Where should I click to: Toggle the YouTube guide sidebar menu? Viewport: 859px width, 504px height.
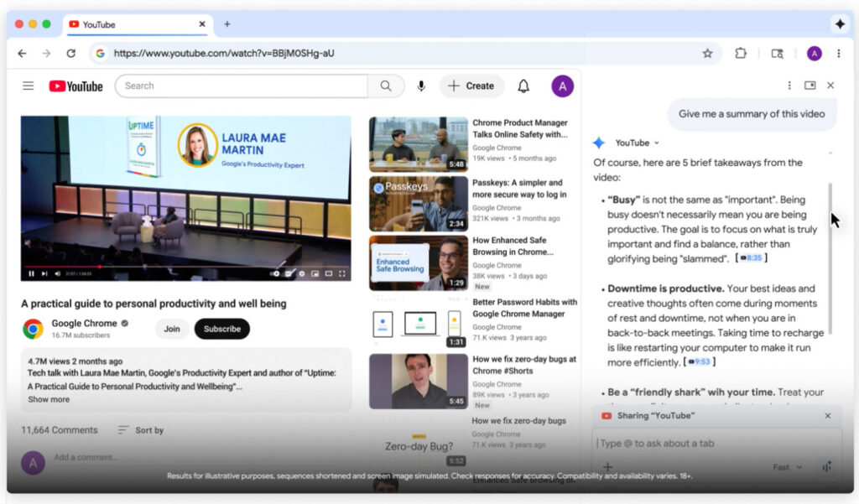pos(28,86)
